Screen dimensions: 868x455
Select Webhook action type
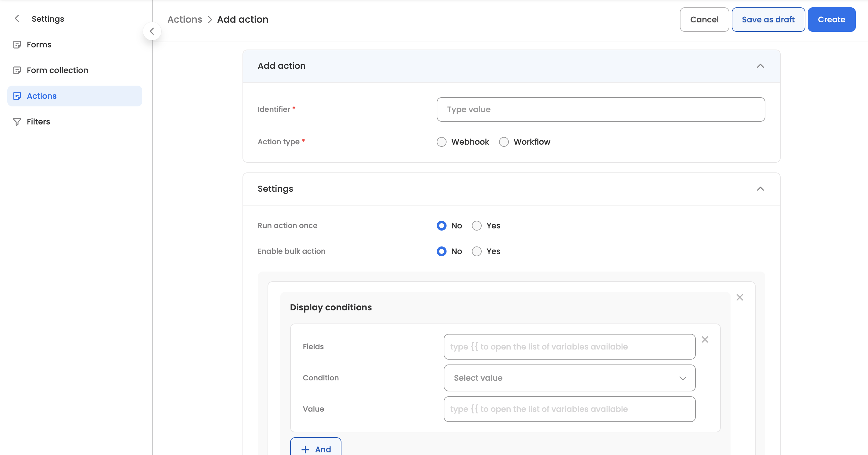pyautogui.click(x=441, y=142)
